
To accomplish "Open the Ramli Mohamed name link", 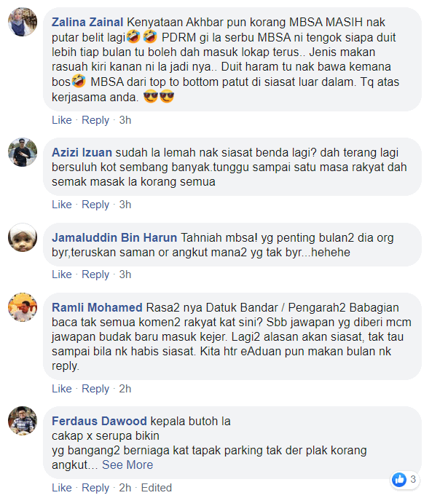I will (x=97, y=307).
